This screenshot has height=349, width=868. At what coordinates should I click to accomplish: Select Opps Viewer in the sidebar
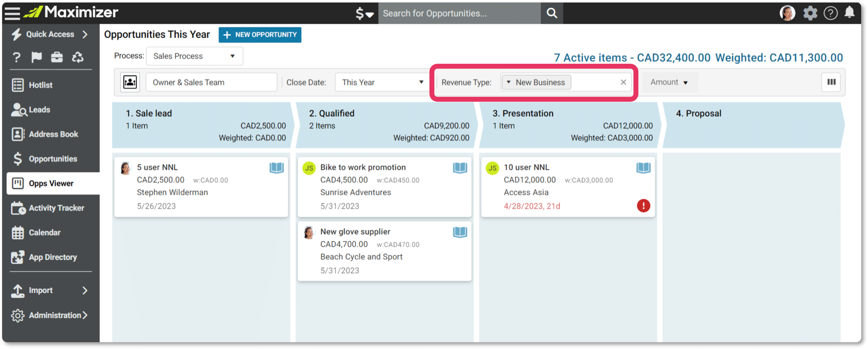pos(53,183)
